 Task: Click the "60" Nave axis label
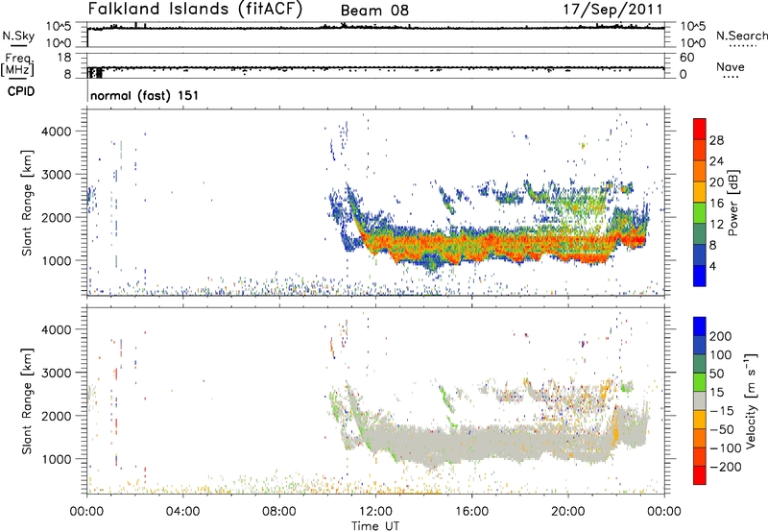pyautogui.click(x=686, y=58)
